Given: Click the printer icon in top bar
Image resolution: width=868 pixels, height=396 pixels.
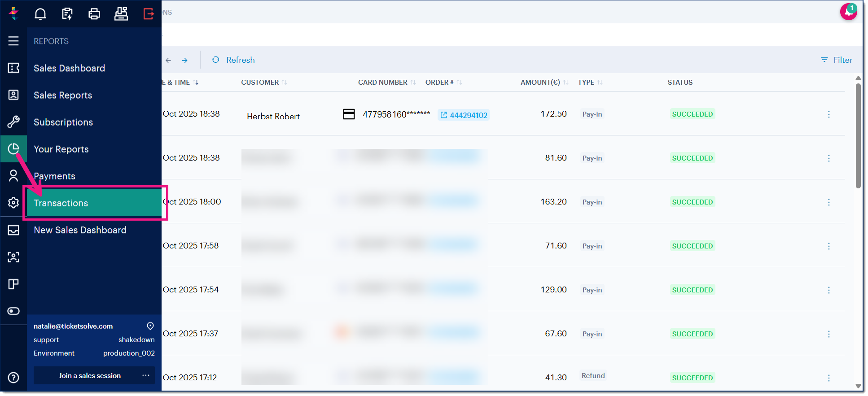Looking at the screenshot, I should click(x=94, y=14).
